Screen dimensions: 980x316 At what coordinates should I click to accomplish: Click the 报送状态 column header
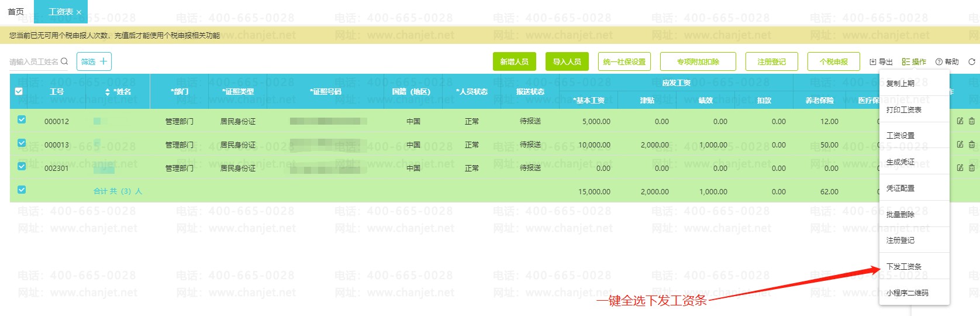pos(530,92)
